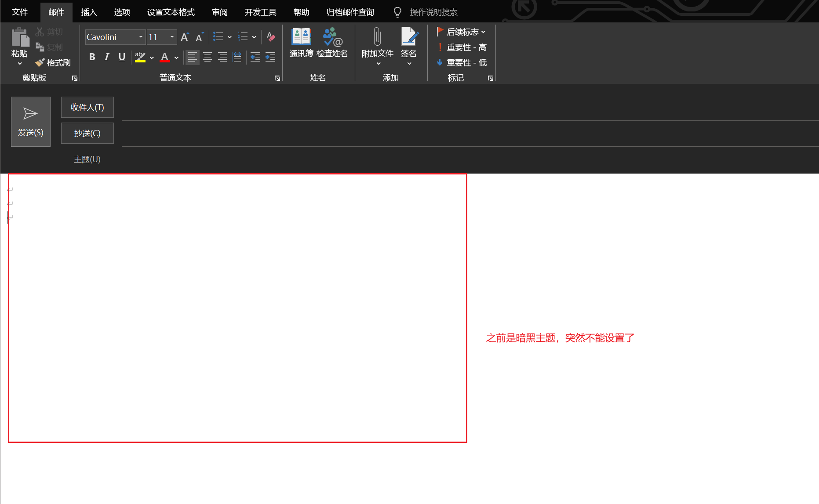Increase font size with large A
This screenshot has width=819, height=504.
click(x=185, y=37)
